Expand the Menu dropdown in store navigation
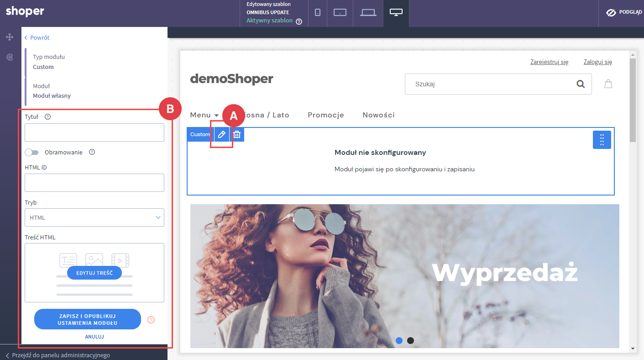 (x=204, y=115)
